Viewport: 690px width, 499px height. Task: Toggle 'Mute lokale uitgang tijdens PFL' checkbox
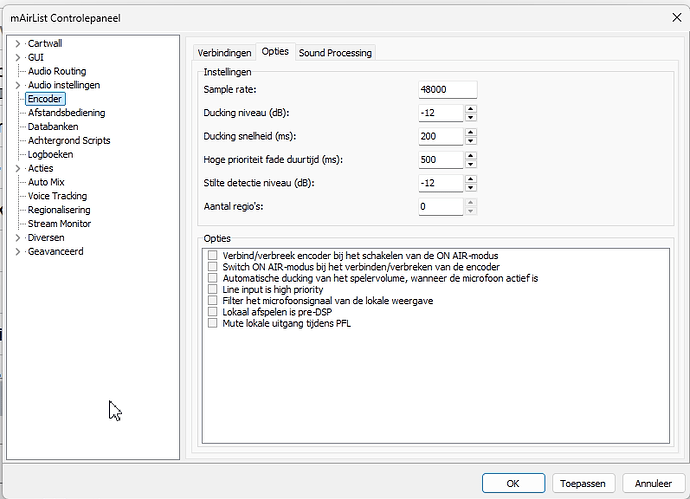pyautogui.click(x=212, y=323)
